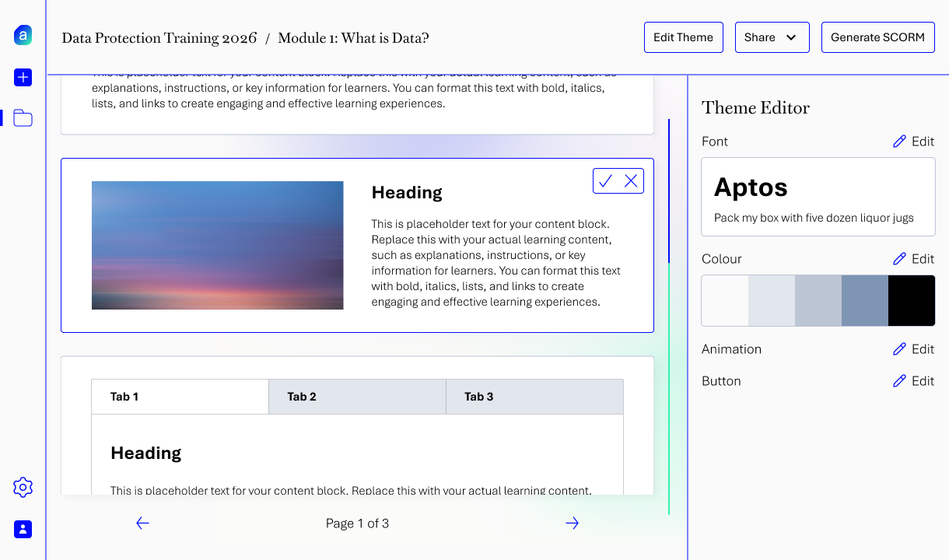Viewport: 949px width, 560px height.
Task: Click the Heading beside the image
Action: click(407, 192)
